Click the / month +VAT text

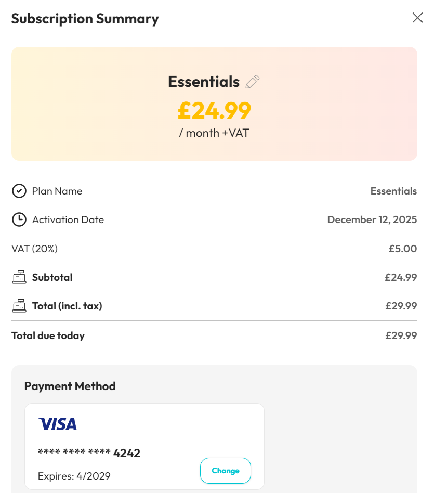point(214,133)
